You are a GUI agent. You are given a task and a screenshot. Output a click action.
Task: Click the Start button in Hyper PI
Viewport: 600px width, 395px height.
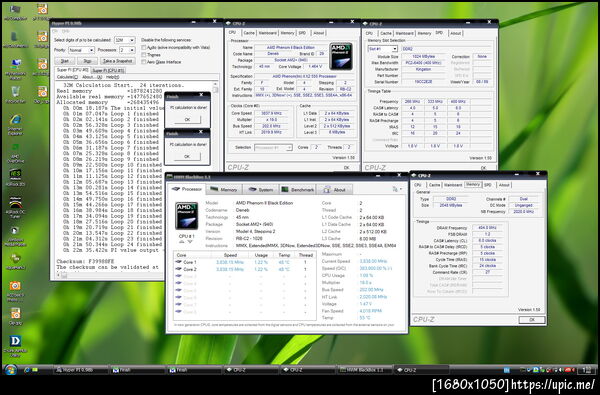(65, 61)
